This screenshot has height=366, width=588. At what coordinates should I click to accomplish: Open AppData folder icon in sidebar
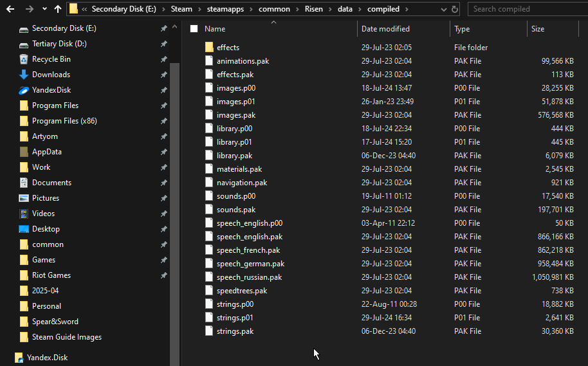(x=24, y=152)
